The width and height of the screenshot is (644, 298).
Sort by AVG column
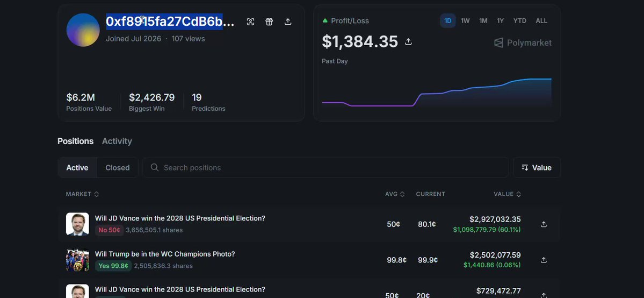coord(395,194)
